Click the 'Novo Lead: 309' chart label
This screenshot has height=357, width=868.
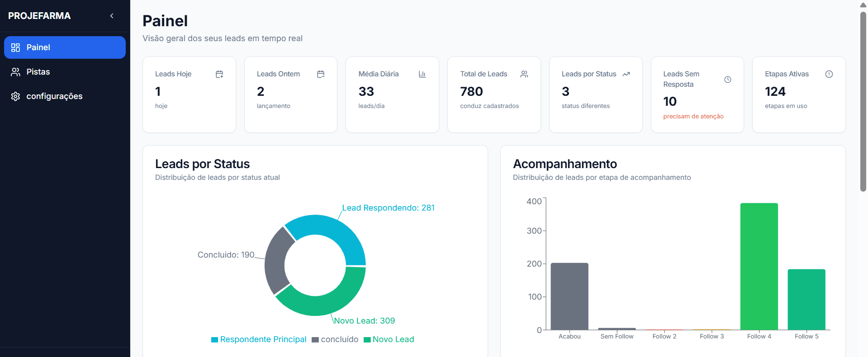[x=364, y=321]
